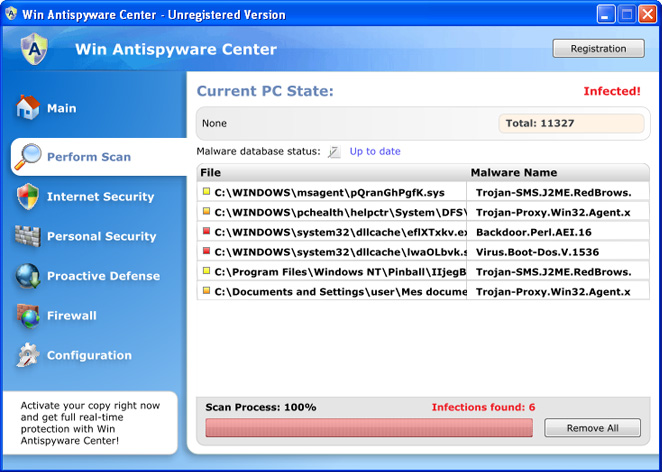Select the Virus.Boot-Dos.V.1536 row

423,252
